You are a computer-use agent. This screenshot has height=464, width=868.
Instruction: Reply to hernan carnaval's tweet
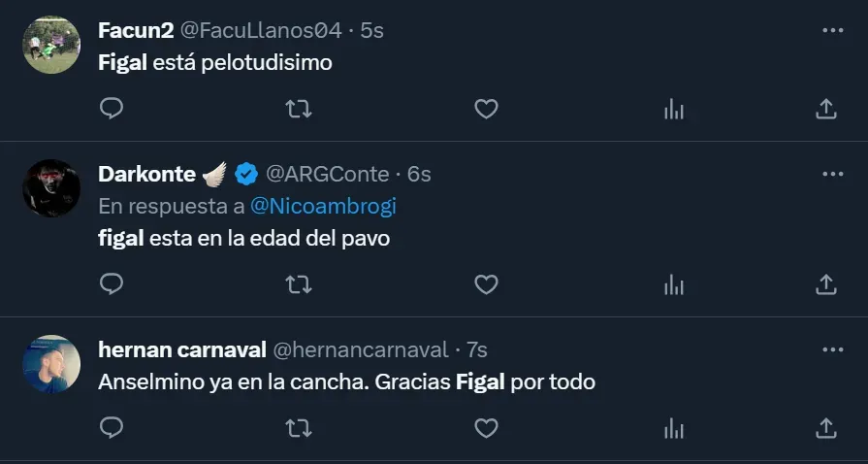[112, 427]
